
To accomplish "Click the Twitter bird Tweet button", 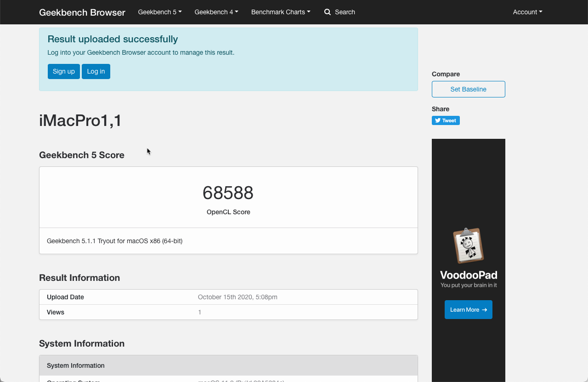I will (x=446, y=120).
